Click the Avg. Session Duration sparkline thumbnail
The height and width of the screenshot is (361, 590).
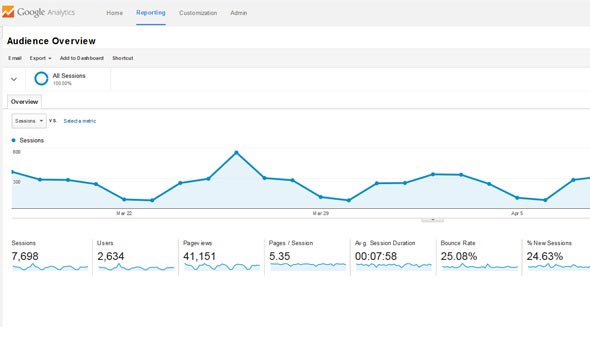pos(394,267)
